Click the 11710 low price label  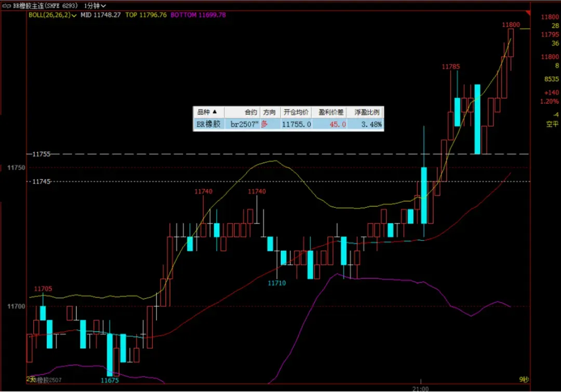point(277,283)
